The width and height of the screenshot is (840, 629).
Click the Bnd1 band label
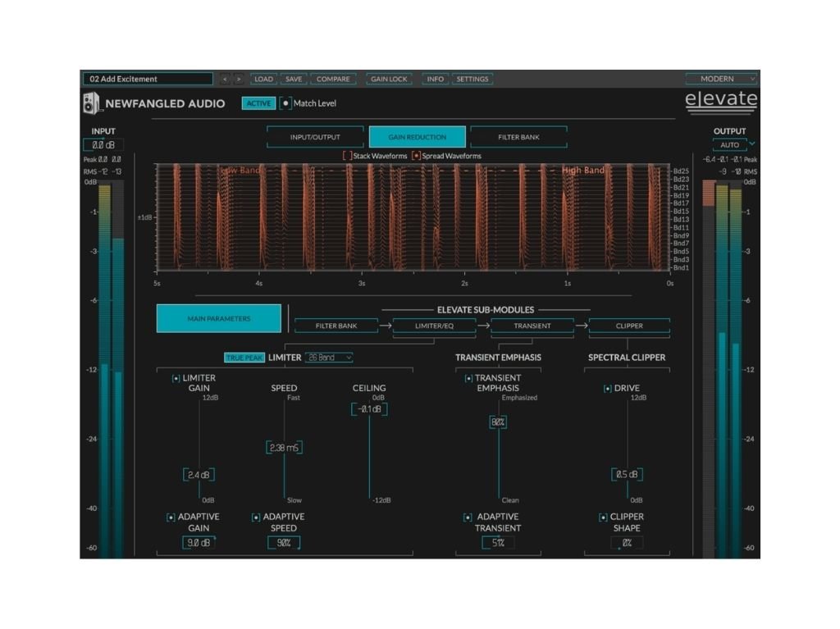681,267
